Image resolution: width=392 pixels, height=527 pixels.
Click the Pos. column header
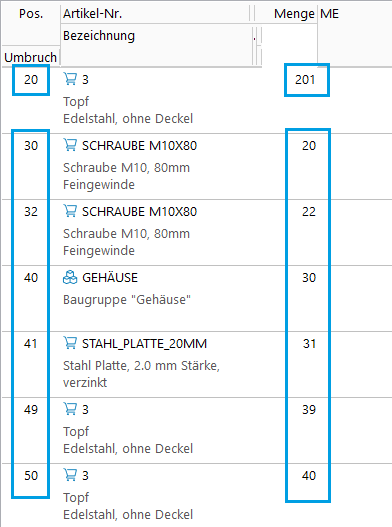[x=31, y=14]
